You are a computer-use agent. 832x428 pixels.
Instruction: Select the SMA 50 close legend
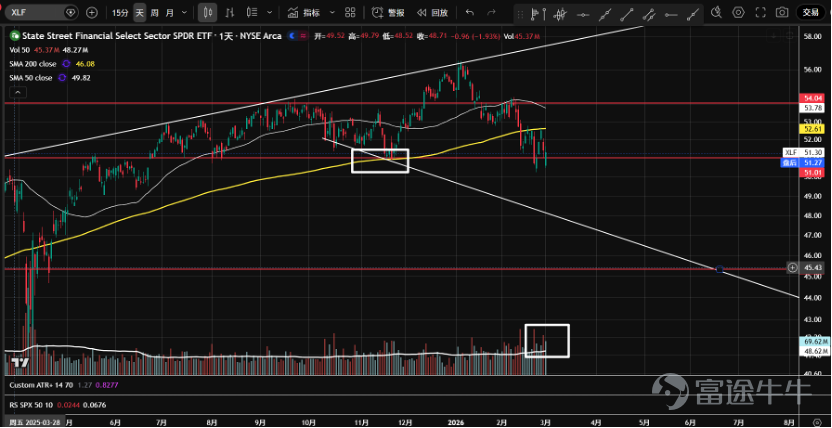point(31,77)
